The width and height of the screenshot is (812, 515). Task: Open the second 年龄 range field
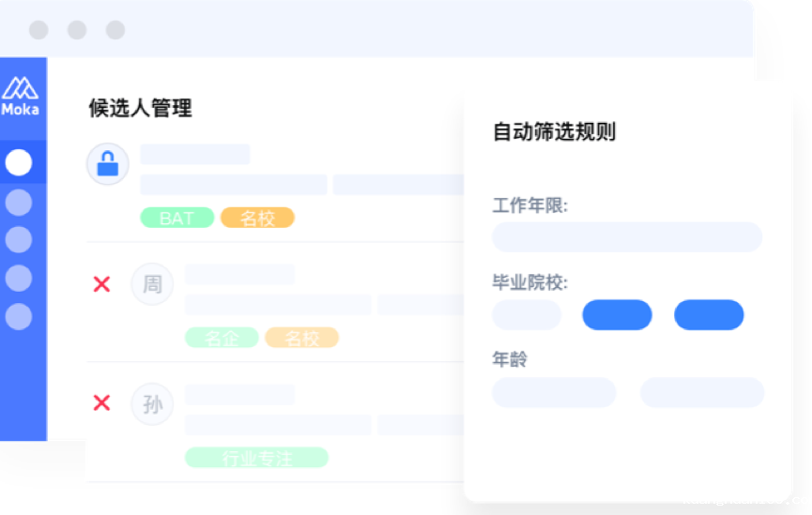[x=702, y=392]
